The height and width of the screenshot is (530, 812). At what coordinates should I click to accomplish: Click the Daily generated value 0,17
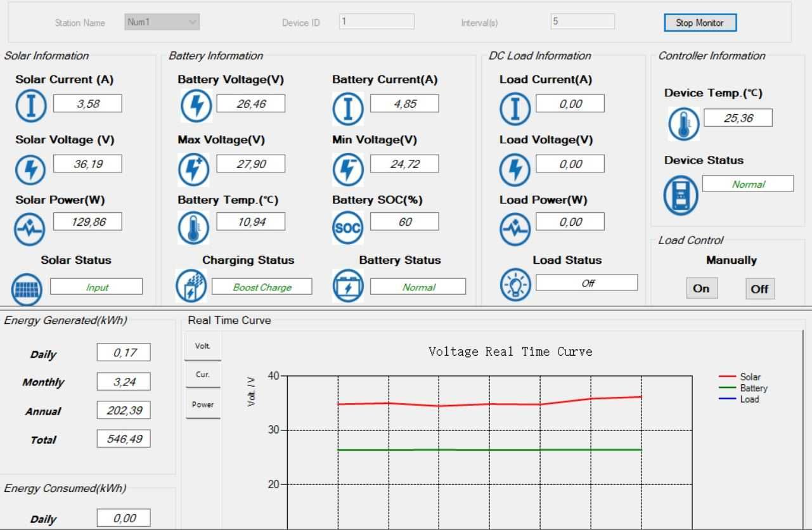click(x=124, y=352)
